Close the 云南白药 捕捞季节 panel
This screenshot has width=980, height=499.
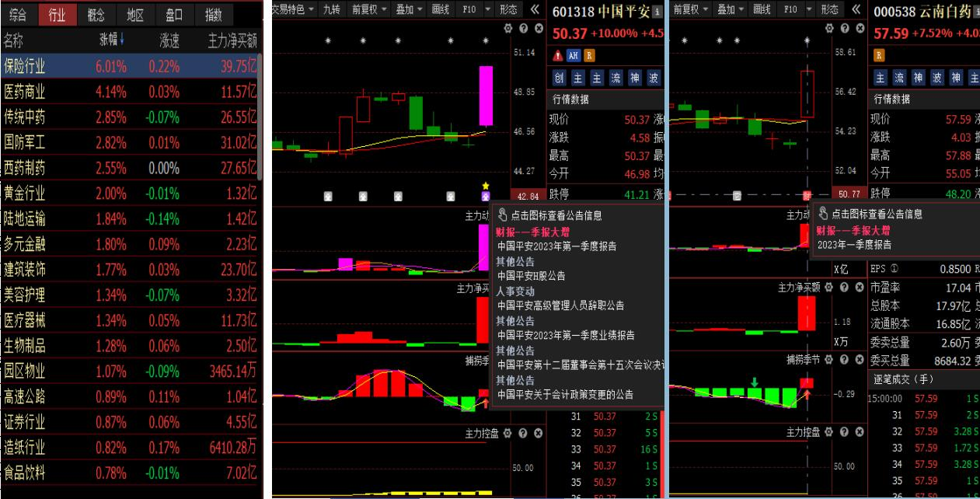coord(858,359)
